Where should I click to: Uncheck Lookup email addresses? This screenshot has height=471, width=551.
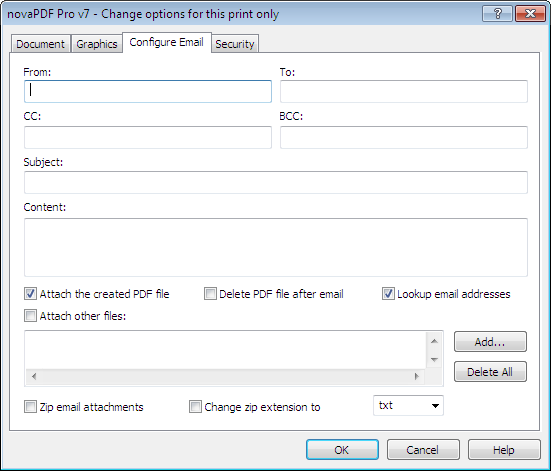coord(388,293)
